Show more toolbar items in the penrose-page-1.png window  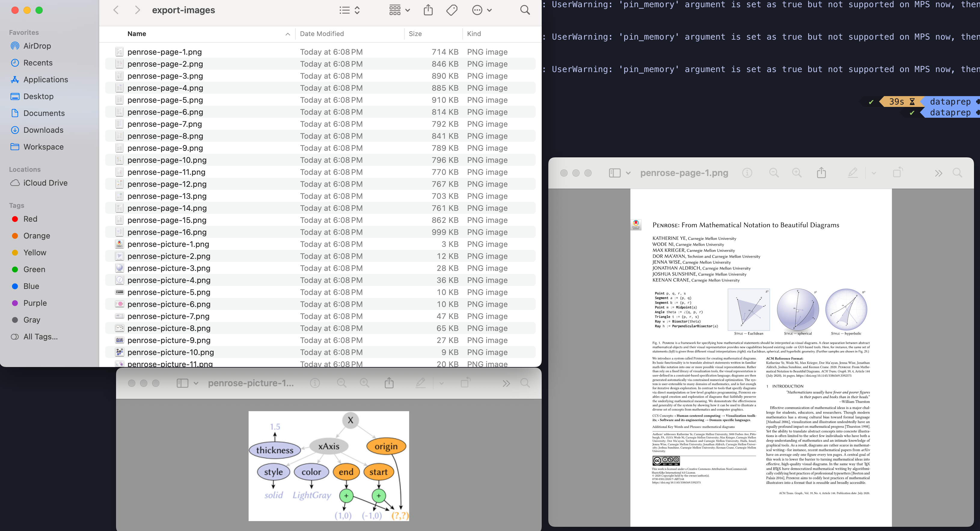tap(939, 173)
